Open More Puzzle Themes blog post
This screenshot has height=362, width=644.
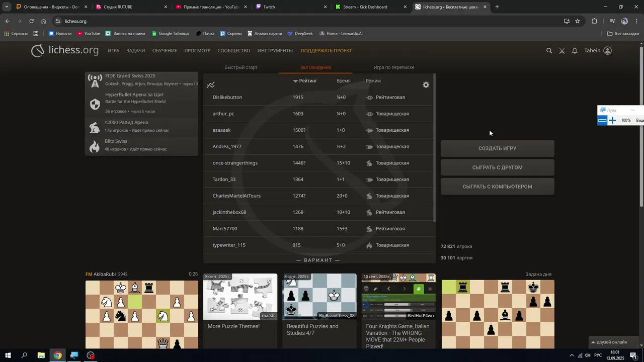click(240, 311)
